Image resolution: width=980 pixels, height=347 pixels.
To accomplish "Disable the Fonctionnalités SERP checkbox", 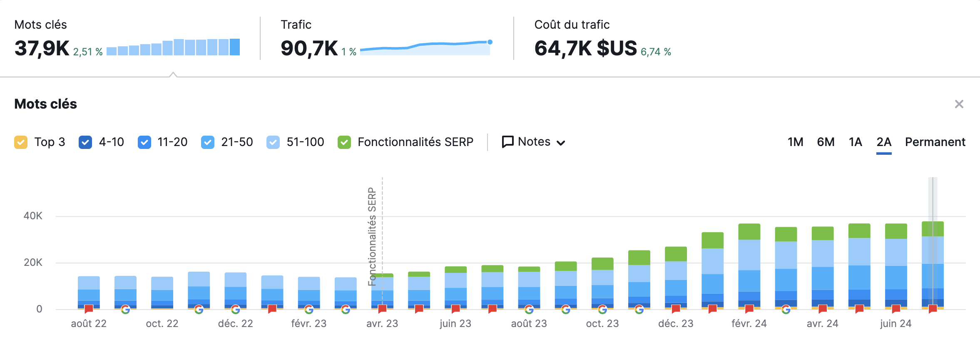I will coord(344,142).
